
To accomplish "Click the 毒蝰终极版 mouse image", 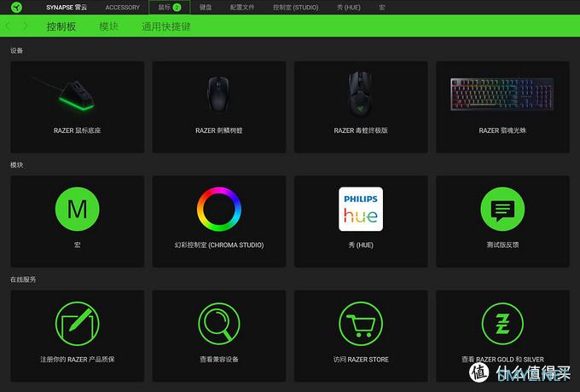I will 360,94.
